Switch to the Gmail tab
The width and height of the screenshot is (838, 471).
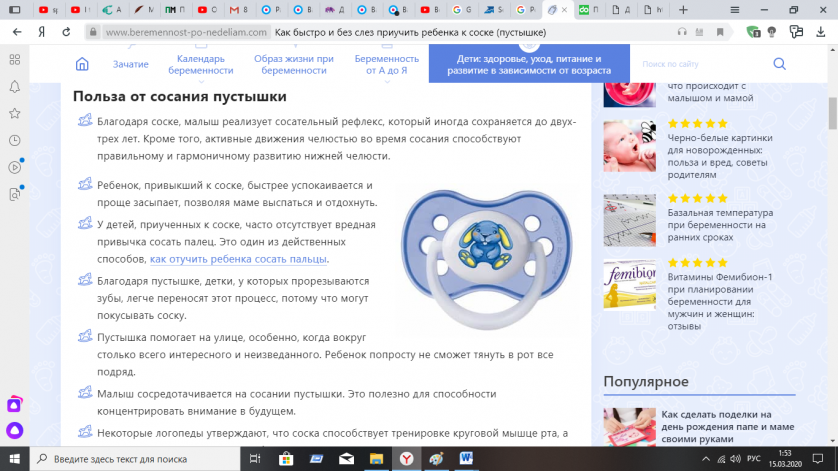pyautogui.click(x=238, y=10)
